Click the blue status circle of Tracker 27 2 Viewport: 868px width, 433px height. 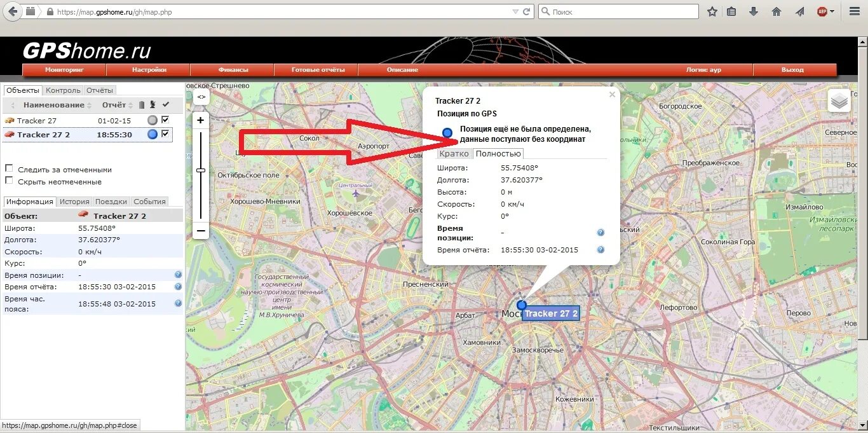pyautogui.click(x=153, y=134)
